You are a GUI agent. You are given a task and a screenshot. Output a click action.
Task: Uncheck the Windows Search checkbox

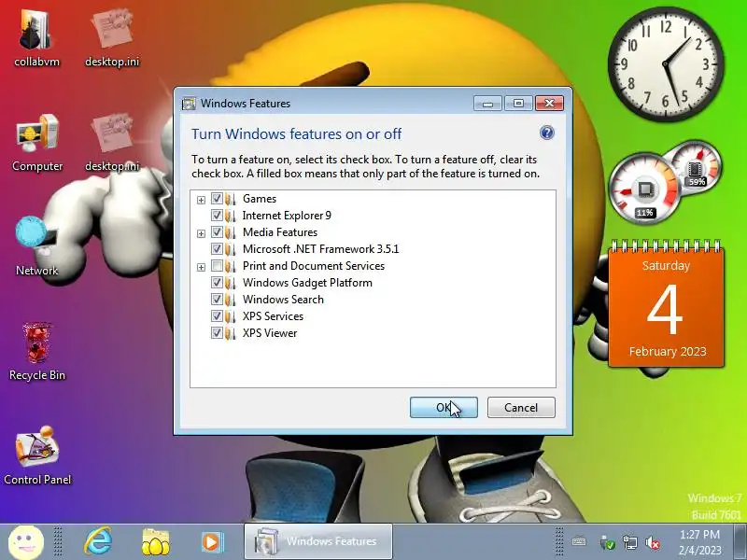click(x=217, y=300)
